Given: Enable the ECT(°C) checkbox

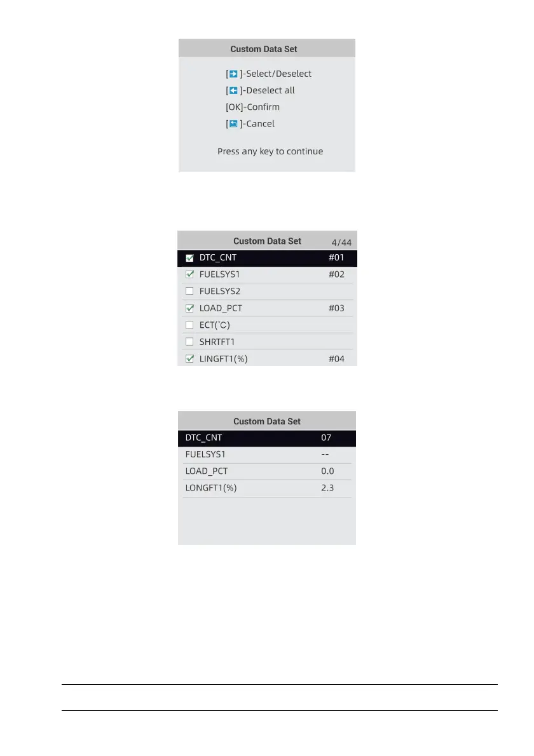Looking at the screenshot, I should [189, 325].
